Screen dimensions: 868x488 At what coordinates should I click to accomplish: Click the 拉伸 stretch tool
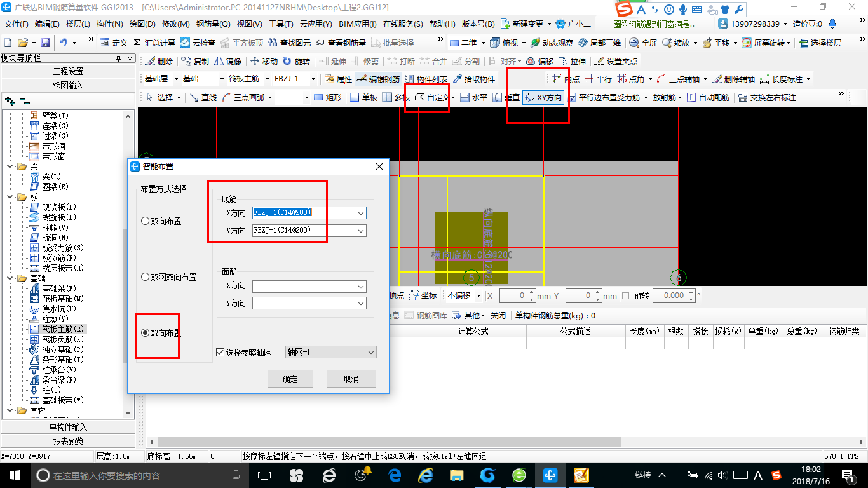click(573, 61)
